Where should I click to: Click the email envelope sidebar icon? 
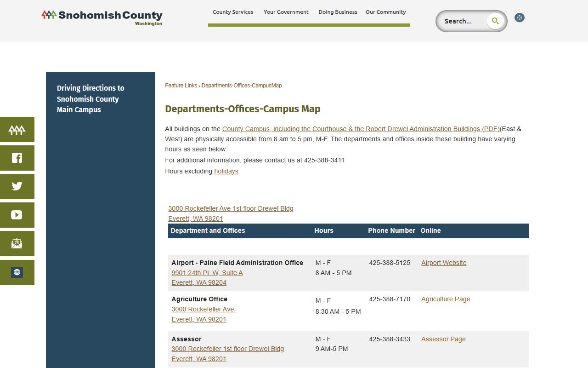tap(17, 243)
